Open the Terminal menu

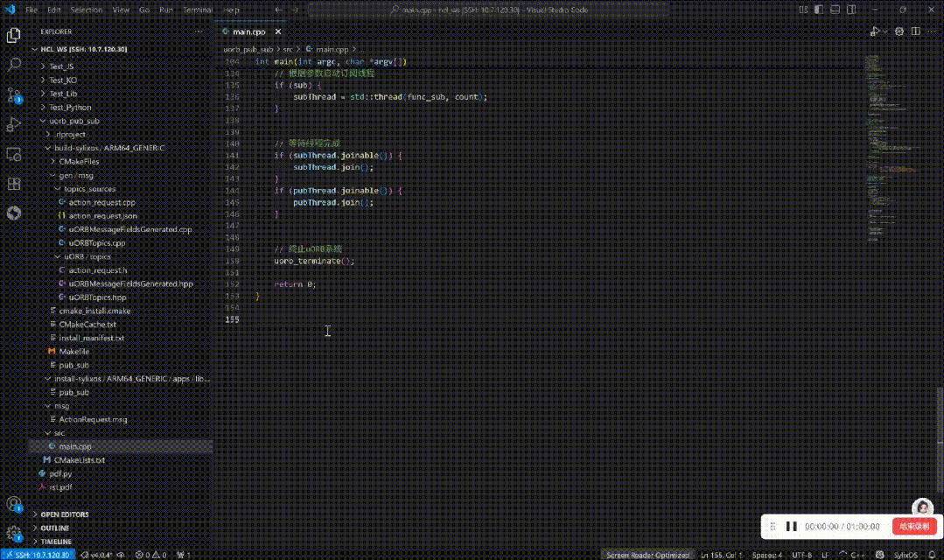[196, 9]
